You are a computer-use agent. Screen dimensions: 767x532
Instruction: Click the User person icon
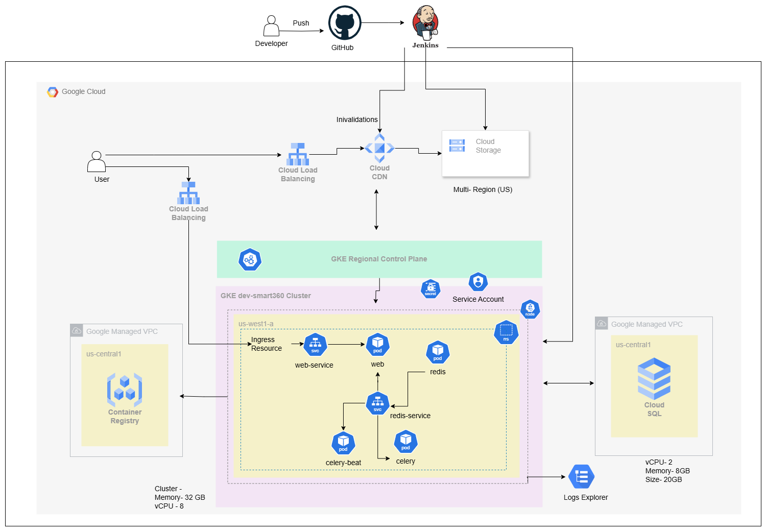(97, 161)
